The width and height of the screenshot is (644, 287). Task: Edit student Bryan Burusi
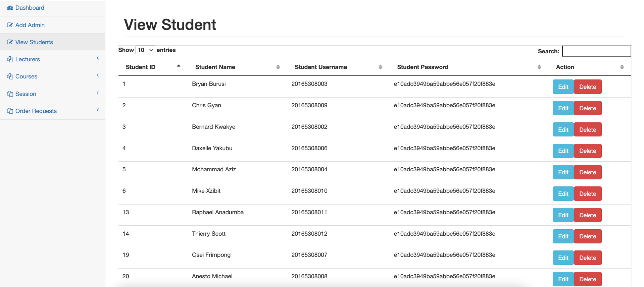563,87
